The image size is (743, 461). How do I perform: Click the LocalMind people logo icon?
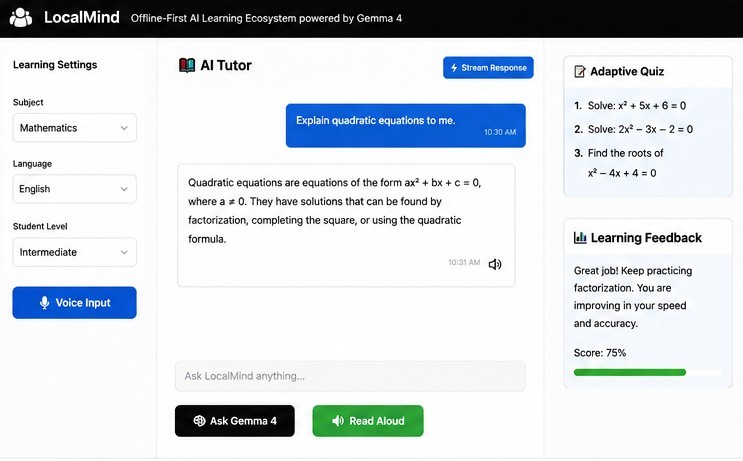tap(21, 18)
